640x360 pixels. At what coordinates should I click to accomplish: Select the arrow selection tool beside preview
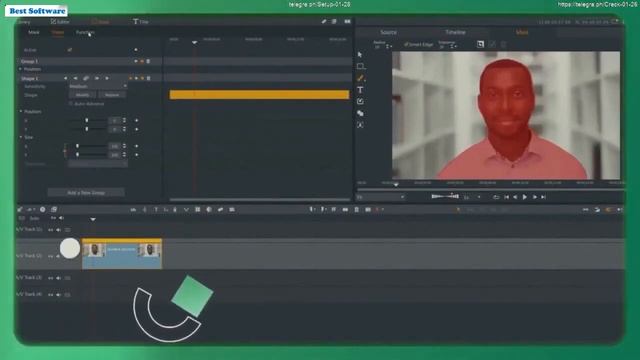[x=360, y=55]
